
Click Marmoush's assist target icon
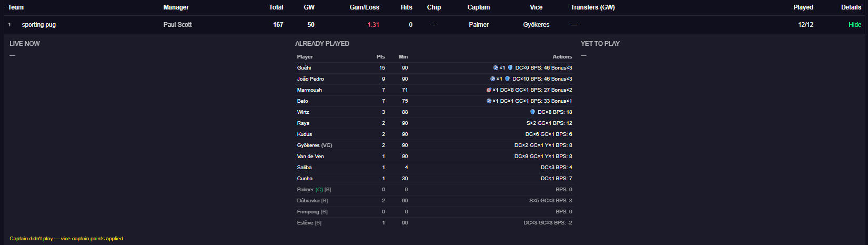coord(489,90)
